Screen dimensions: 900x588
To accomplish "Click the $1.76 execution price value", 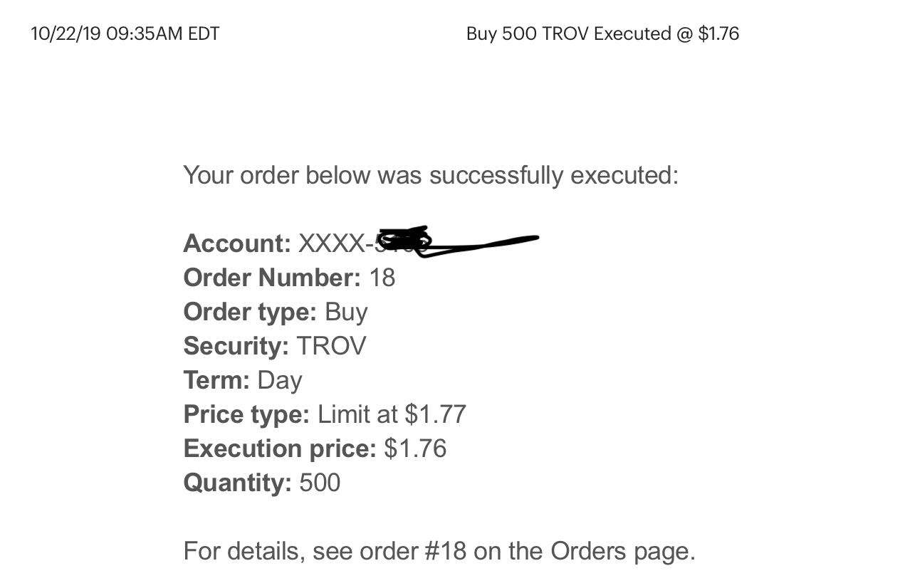I will point(415,448).
